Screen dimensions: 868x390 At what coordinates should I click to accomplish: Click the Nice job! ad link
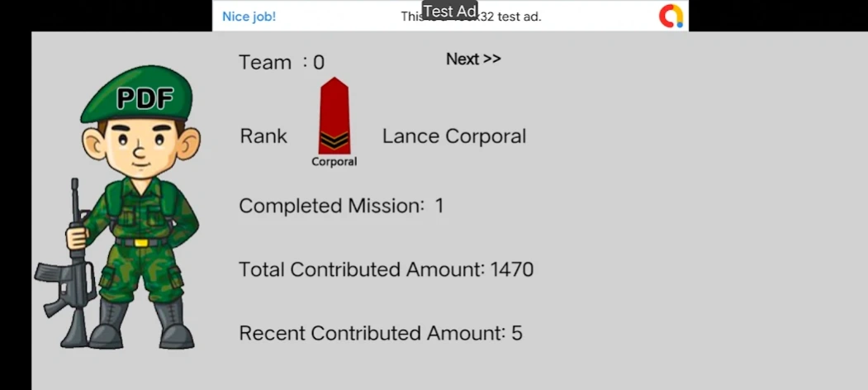(x=249, y=17)
